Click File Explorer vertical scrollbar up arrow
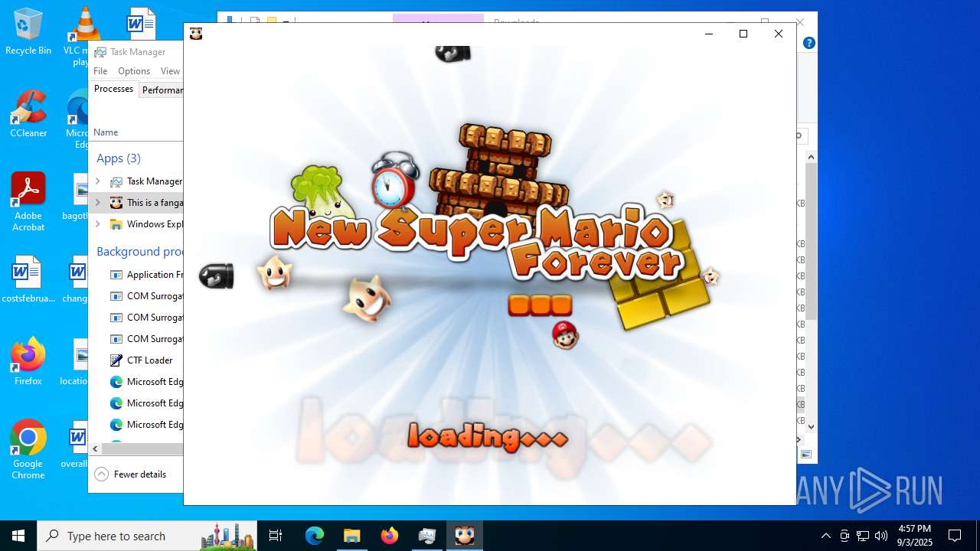 click(811, 157)
